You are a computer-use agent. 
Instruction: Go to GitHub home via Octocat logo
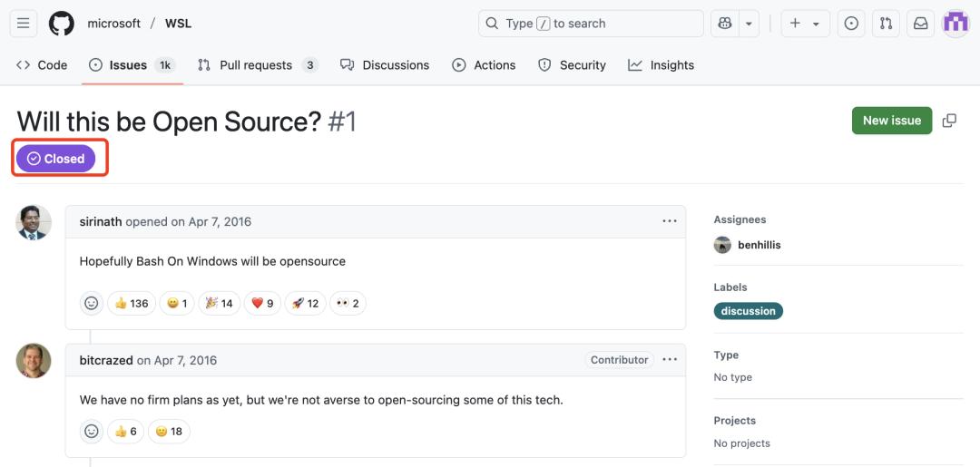pos(62,24)
